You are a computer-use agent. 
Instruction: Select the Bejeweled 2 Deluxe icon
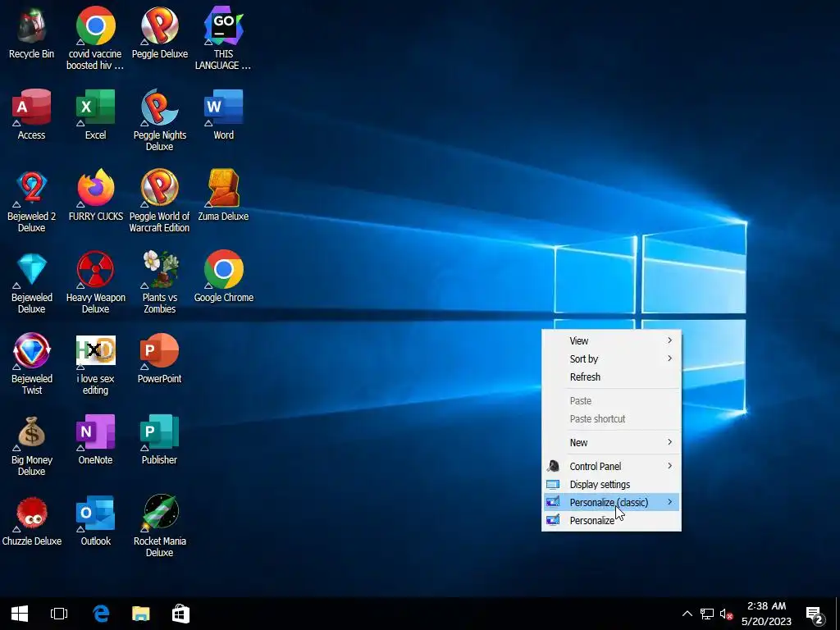pos(32,202)
